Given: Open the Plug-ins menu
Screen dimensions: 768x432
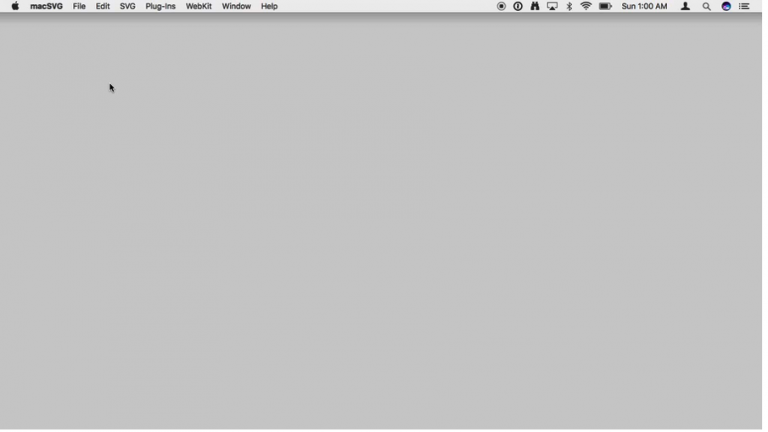Looking at the screenshot, I should (x=160, y=6).
